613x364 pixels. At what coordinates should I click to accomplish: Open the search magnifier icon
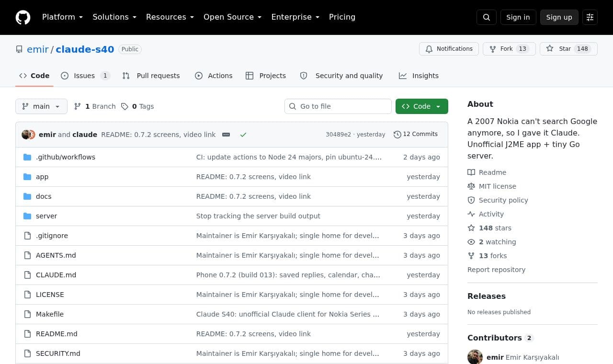point(487,17)
